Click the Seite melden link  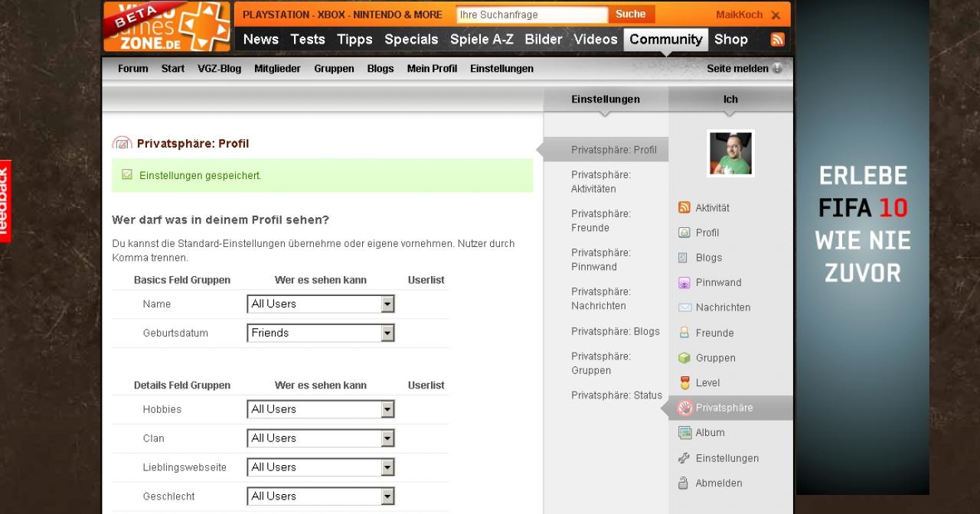click(737, 69)
